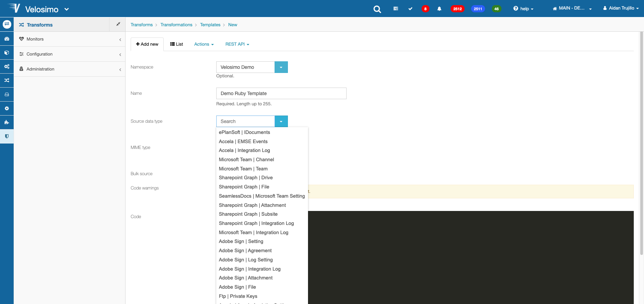Click the Source data type Search field
Screen dimensions: 644x304
(246, 121)
